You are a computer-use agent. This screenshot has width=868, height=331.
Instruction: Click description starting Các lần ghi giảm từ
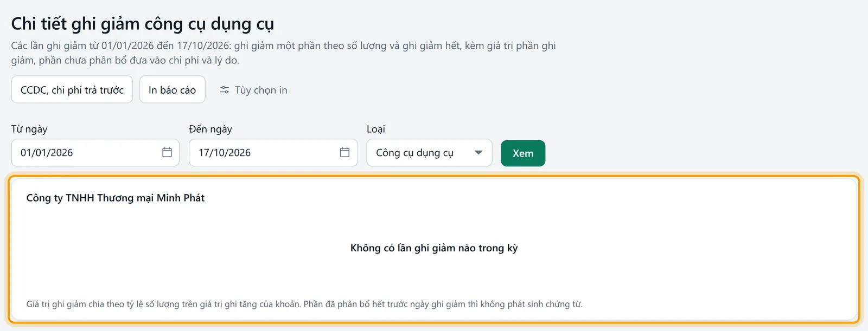click(284, 53)
